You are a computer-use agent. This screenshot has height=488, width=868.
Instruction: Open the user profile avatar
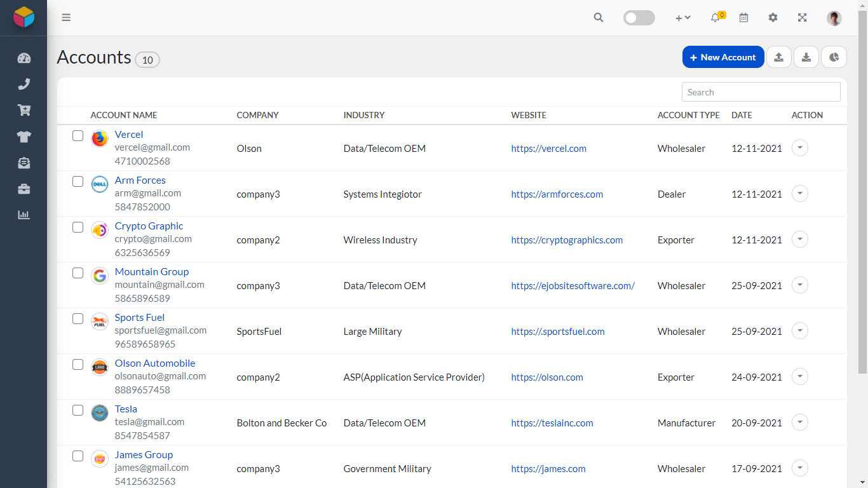tap(834, 18)
